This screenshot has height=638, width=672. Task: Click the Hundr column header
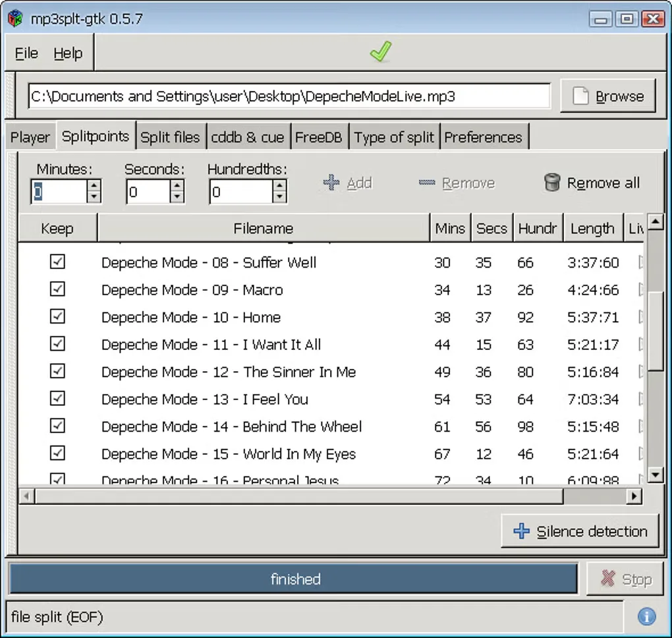pos(538,228)
